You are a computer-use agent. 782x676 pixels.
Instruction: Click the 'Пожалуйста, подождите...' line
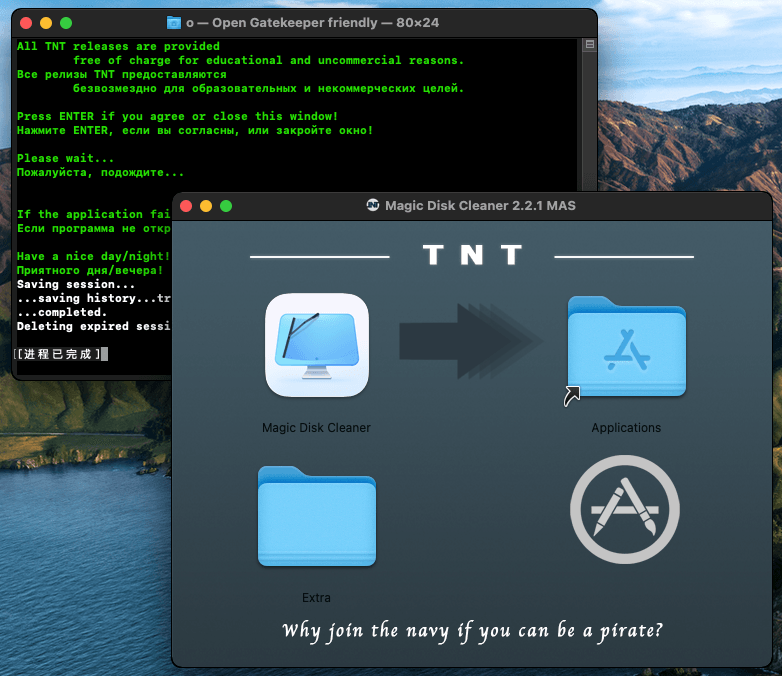click(x=100, y=172)
